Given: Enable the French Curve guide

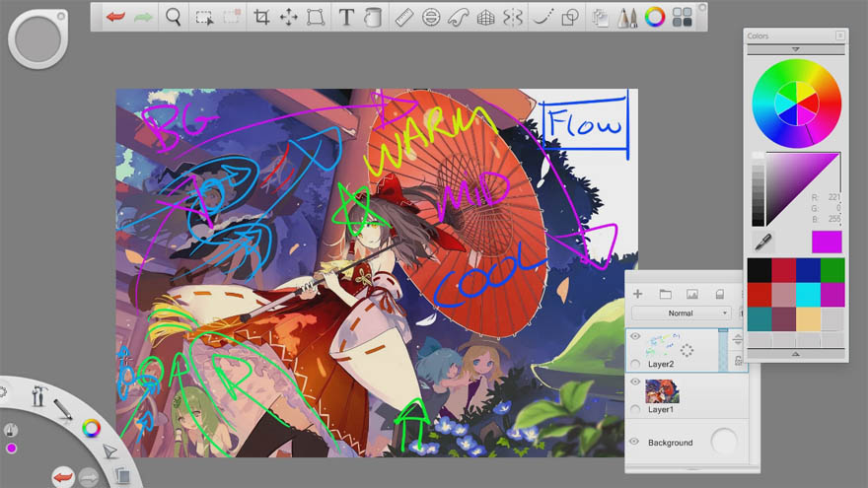Looking at the screenshot, I should pyautogui.click(x=459, y=18).
